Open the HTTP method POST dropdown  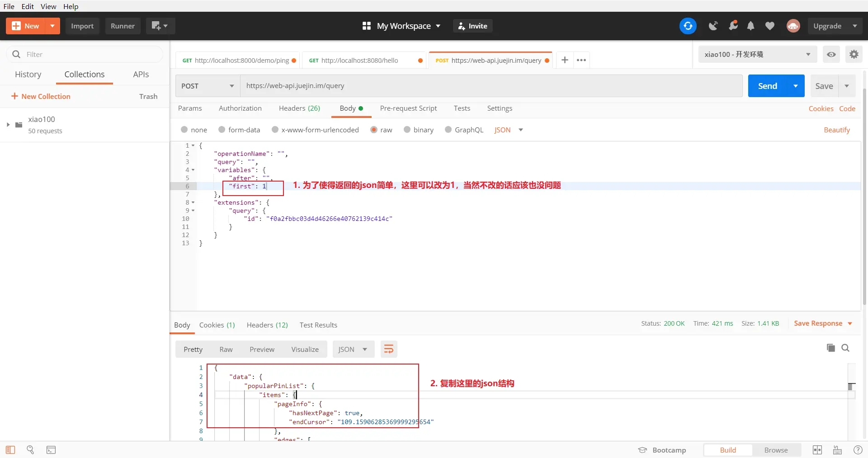tap(208, 86)
